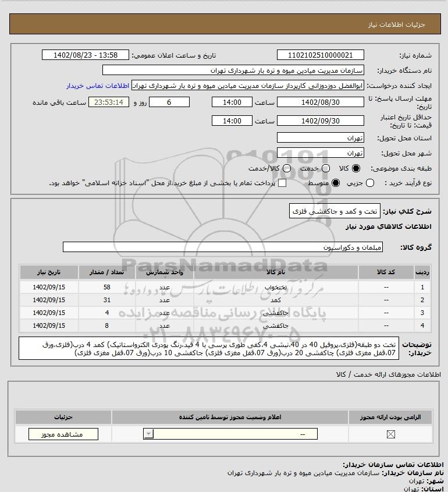Click the گروه کالا field مبلمان و دکوراسیون
Screen dimensions: 448x492
223,247
